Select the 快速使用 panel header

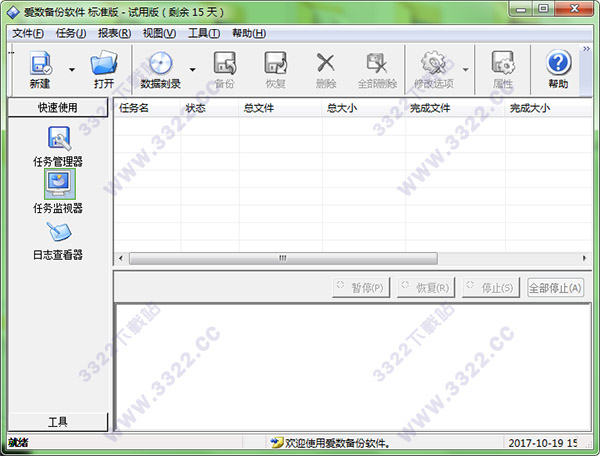pos(58,107)
